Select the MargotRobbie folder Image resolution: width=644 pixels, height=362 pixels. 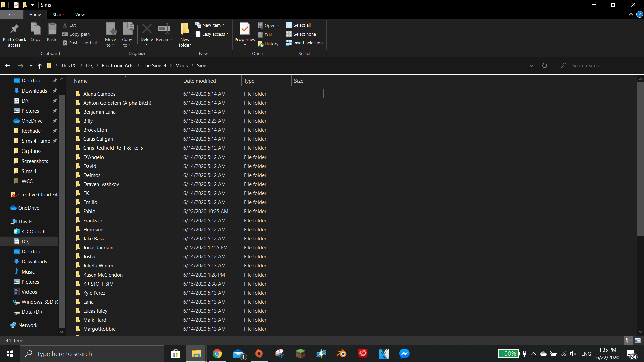pyautogui.click(x=198, y=329)
